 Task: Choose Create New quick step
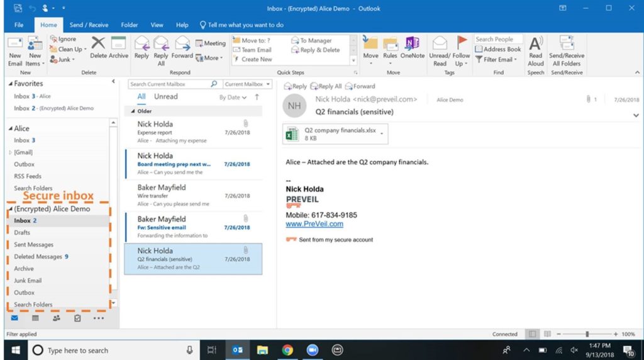coord(253,59)
